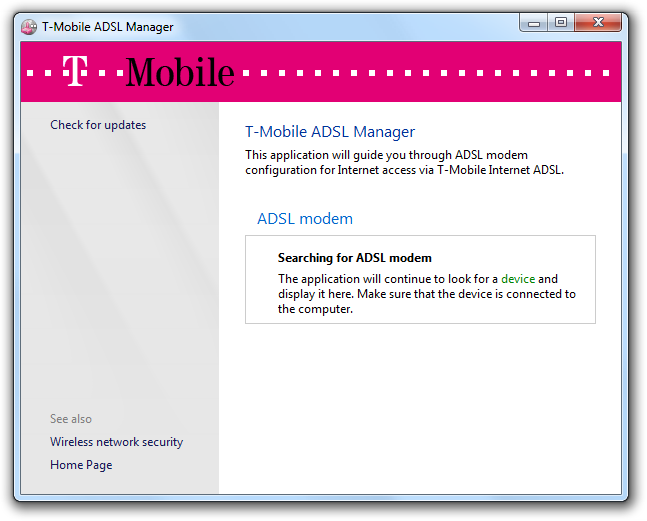Click the T-Mobile ADSL Manager blue heading
This screenshot has height=521, width=647.
click(330, 132)
